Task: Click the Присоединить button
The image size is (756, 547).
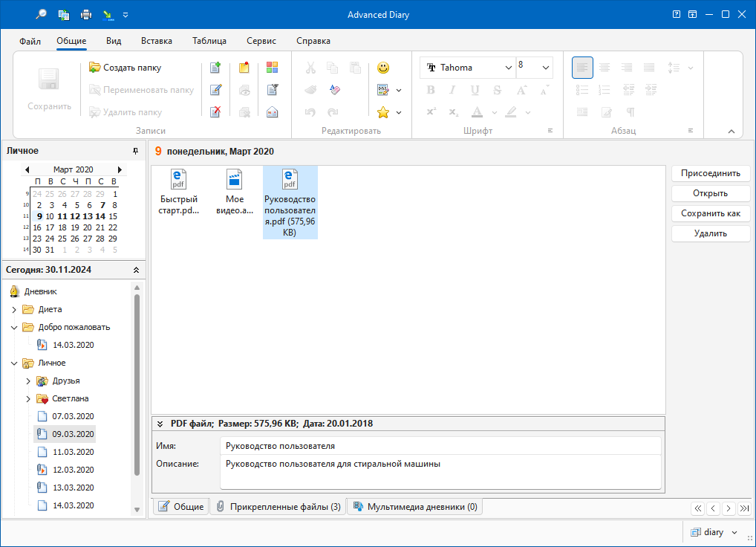Action: [x=710, y=173]
